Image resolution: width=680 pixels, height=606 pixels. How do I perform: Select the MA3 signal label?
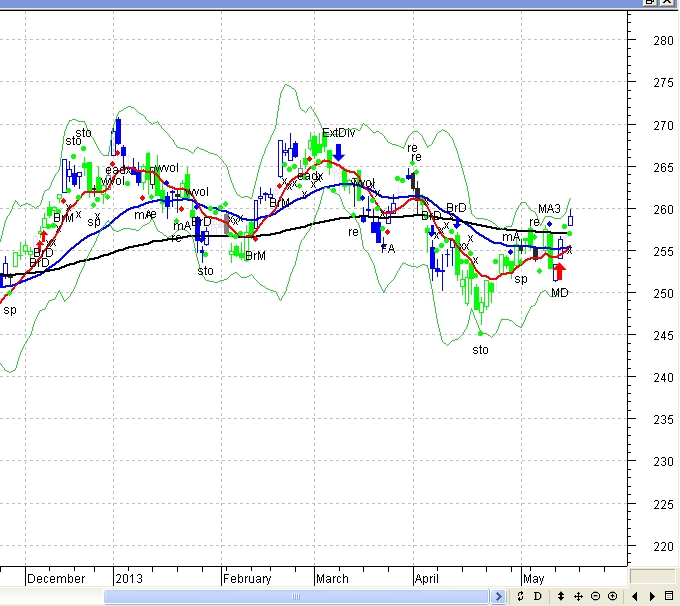(550, 209)
